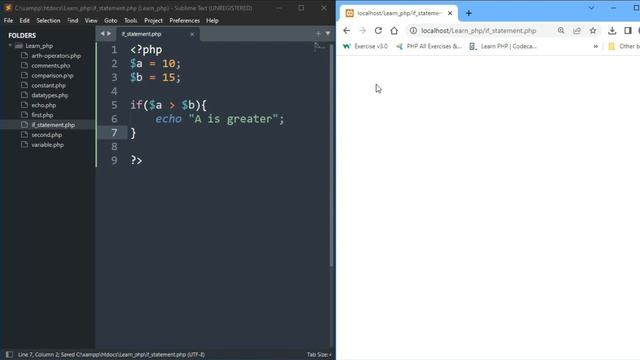
Task: Collapse the Learn_php folder tree
Action: coord(10,46)
